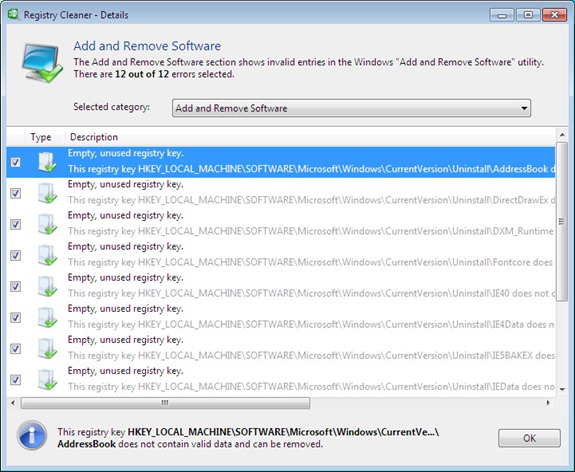Image resolution: width=575 pixels, height=472 pixels.
Task: Uncheck the IE5BAKEX entry checkbox
Action: click(x=15, y=349)
